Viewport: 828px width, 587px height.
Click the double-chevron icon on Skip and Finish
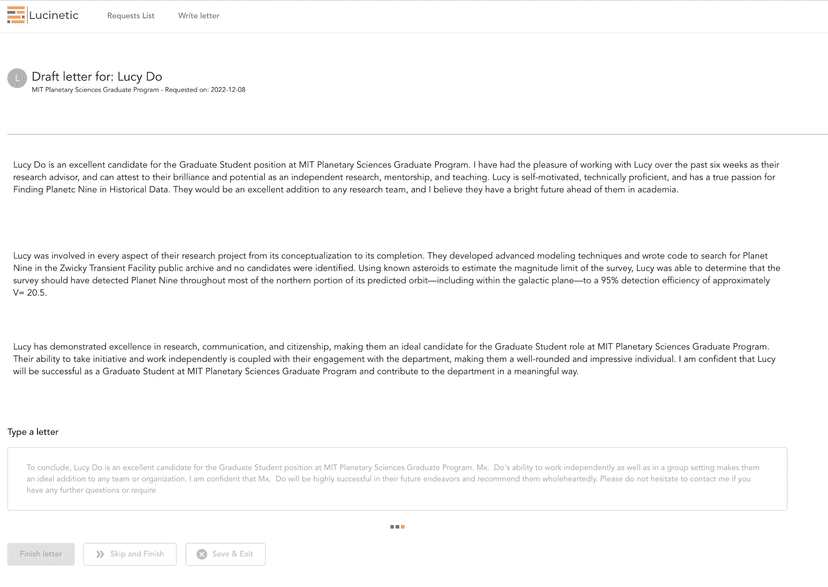100,554
